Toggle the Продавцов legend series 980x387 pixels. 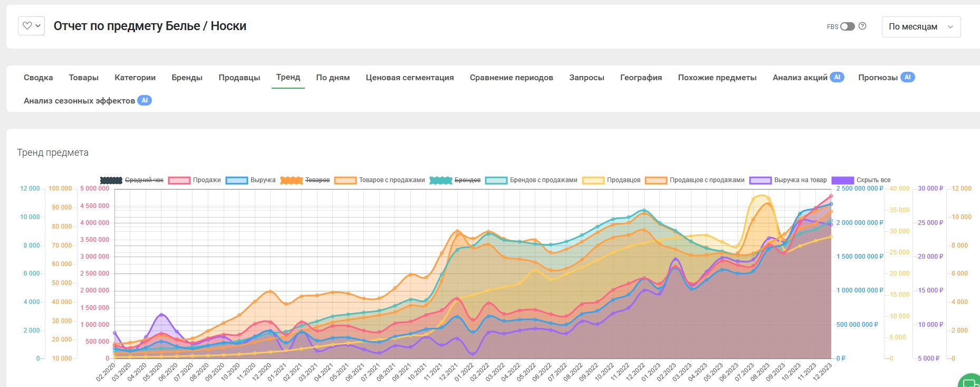point(611,180)
